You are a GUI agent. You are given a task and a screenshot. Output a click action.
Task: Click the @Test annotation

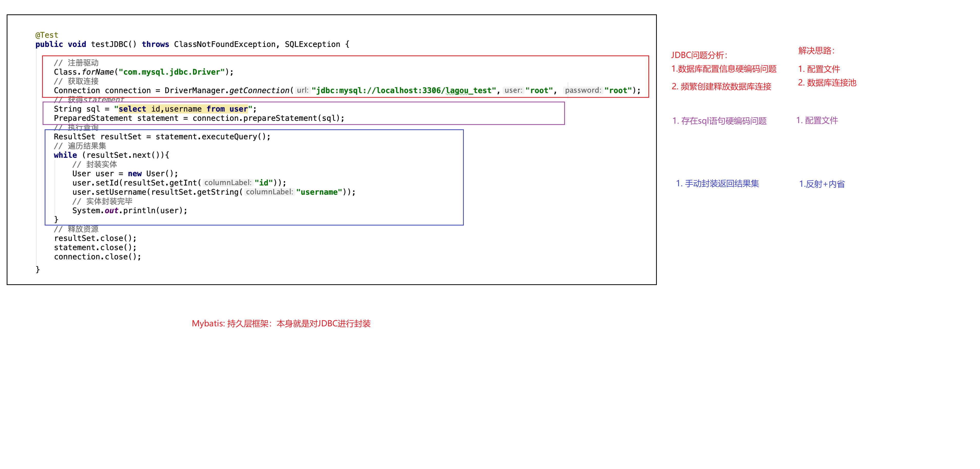(x=46, y=35)
